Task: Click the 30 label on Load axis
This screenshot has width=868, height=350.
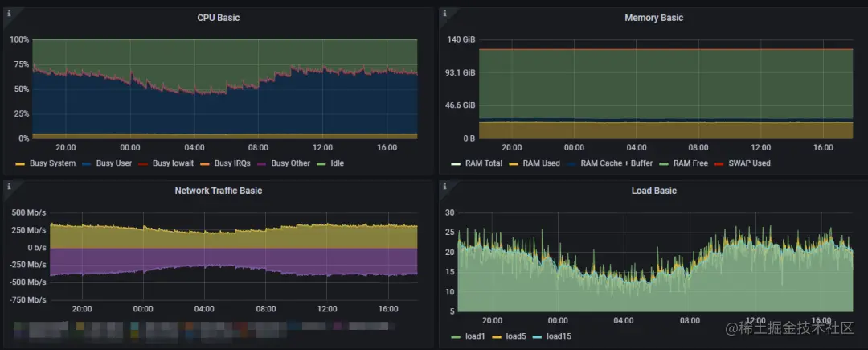Action: click(x=450, y=212)
